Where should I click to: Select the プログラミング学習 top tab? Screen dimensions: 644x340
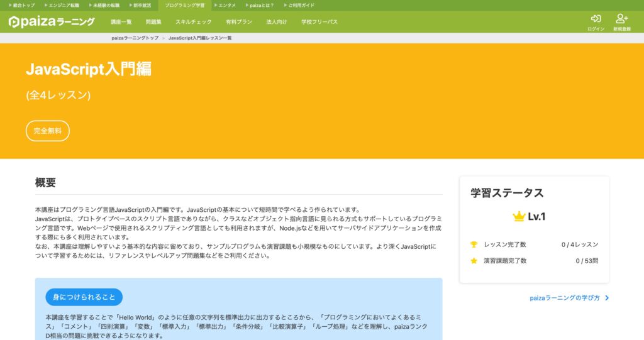click(x=184, y=5)
